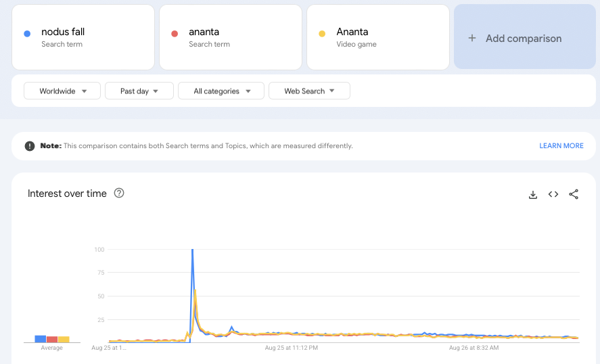Click the blue spike peak at 100
The height and width of the screenshot is (364, 600).
pos(193,250)
